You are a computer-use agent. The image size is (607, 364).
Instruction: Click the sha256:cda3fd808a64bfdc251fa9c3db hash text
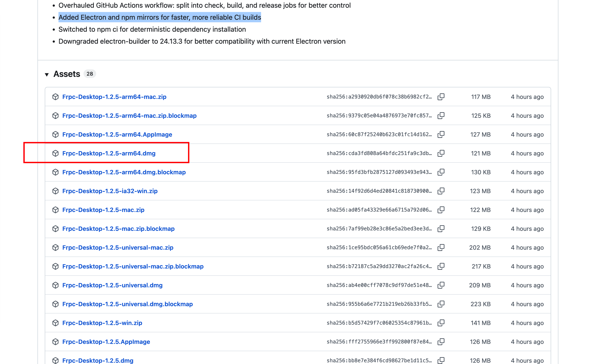pyautogui.click(x=379, y=153)
